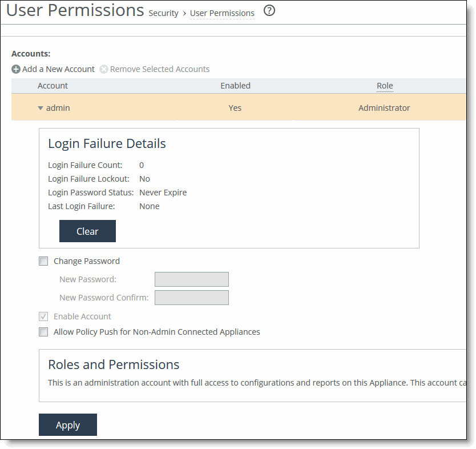Select the admin account name
476x449 pixels.
58,108
